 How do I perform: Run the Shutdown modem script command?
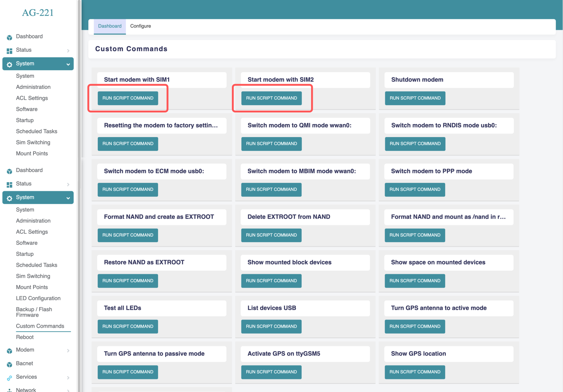[415, 98]
